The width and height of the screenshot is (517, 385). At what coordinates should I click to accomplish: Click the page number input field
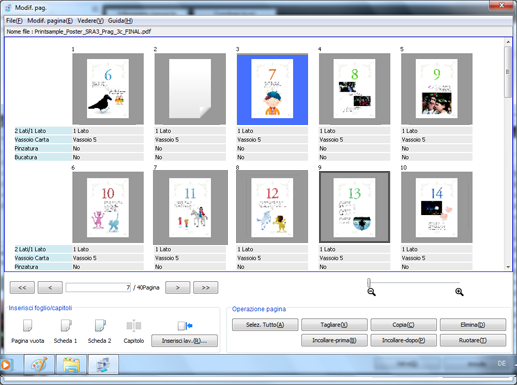[x=98, y=287]
